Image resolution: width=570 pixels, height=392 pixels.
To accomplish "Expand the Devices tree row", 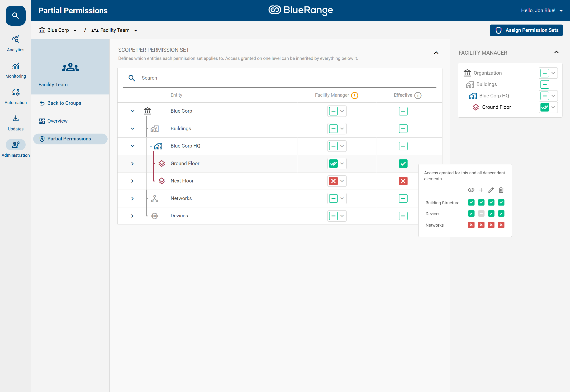I will pyautogui.click(x=132, y=216).
